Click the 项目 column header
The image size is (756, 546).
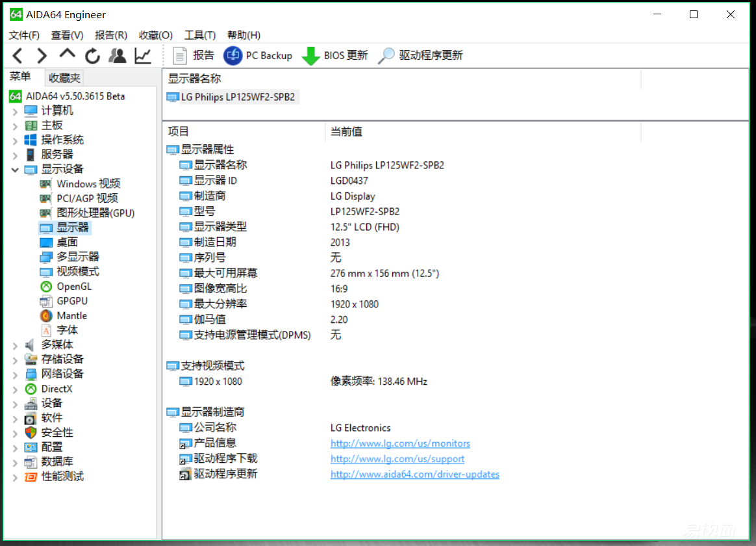[x=244, y=131]
